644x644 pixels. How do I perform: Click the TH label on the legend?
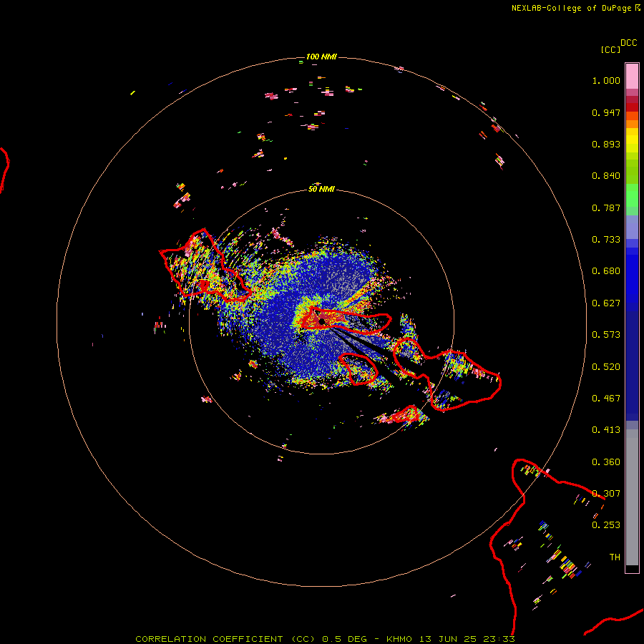click(615, 557)
